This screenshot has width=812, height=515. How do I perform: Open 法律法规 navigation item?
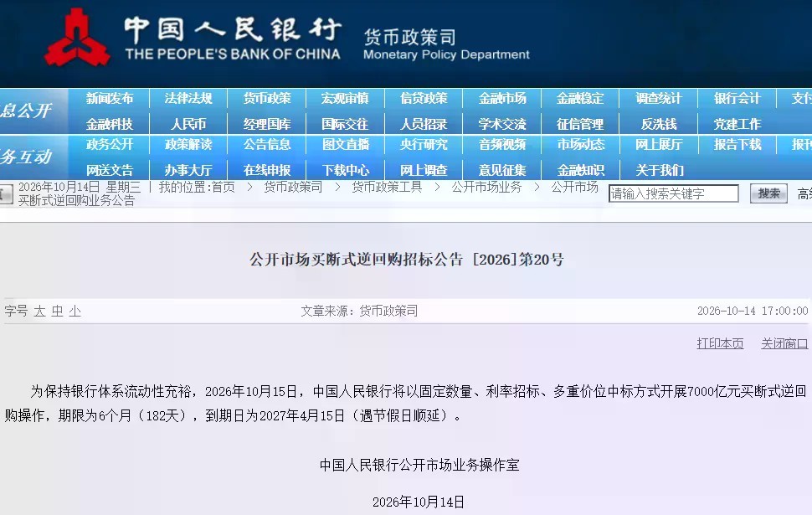tap(188, 98)
